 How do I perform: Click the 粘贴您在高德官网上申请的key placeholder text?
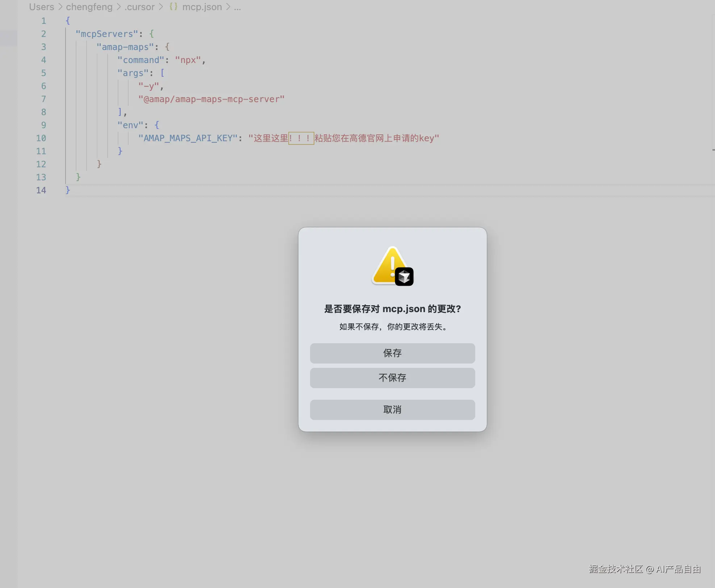tap(374, 138)
